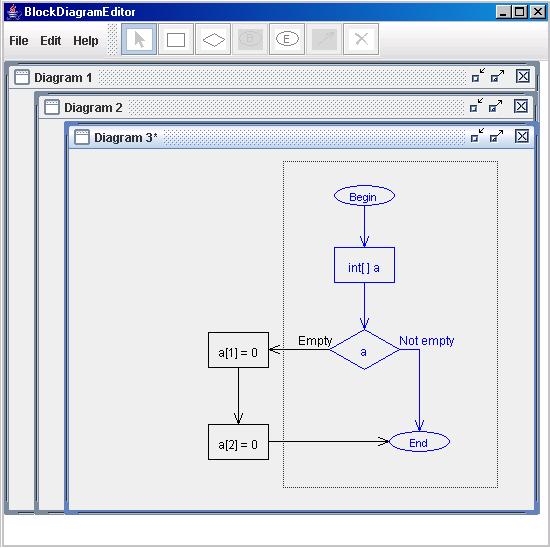The height and width of the screenshot is (548, 550).
Task: Select the Begin ellipse in the diagram
Action: pos(364,196)
